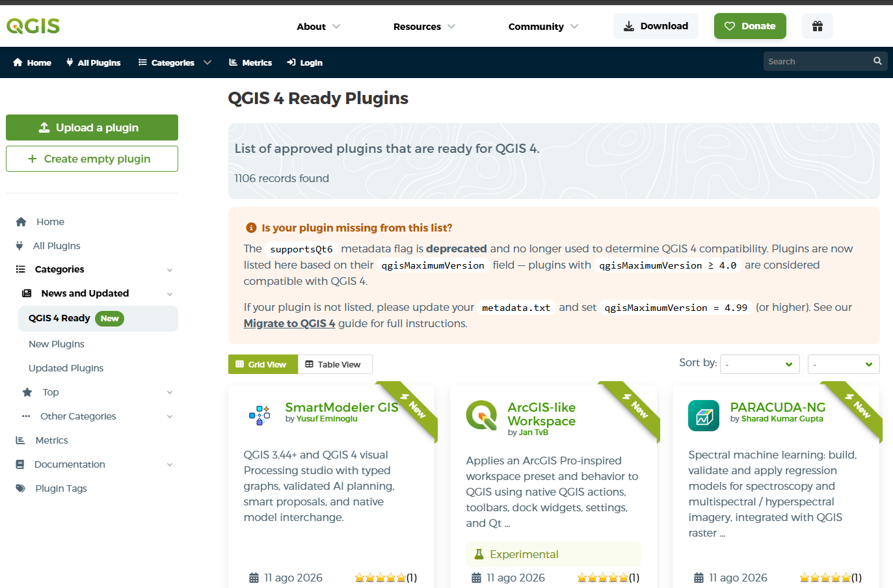Open author Jan TvB's page
Screen dimensions: 893x588
pos(533,433)
